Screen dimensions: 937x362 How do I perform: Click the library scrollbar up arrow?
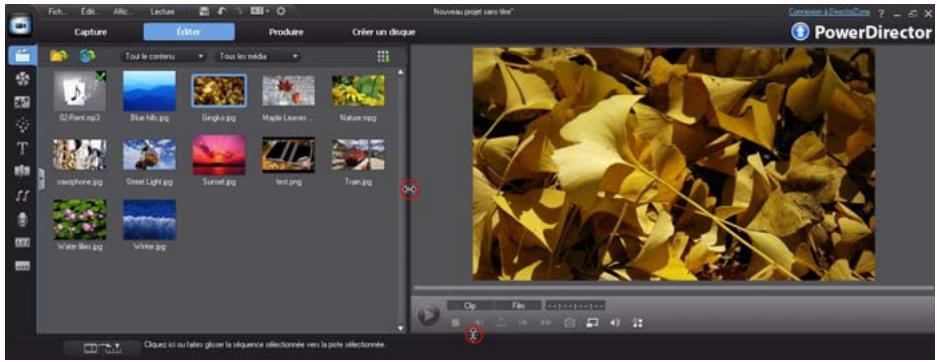pos(400,72)
